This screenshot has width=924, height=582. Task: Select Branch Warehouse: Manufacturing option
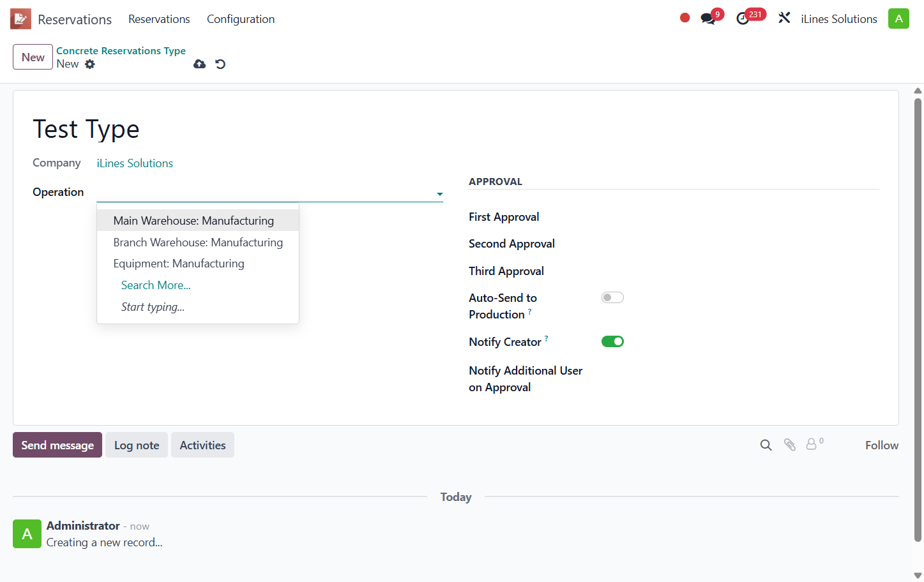[198, 242]
